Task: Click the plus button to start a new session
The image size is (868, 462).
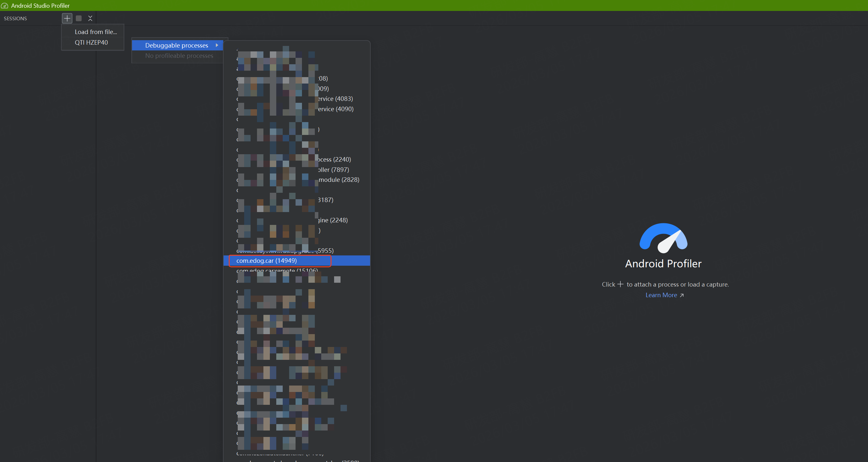Action: click(x=67, y=18)
